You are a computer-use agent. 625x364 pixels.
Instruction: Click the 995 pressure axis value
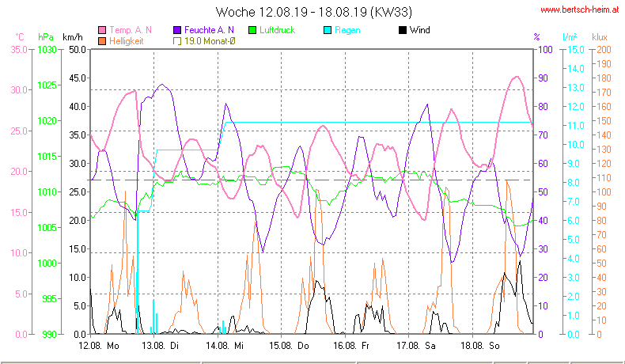pos(49,299)
